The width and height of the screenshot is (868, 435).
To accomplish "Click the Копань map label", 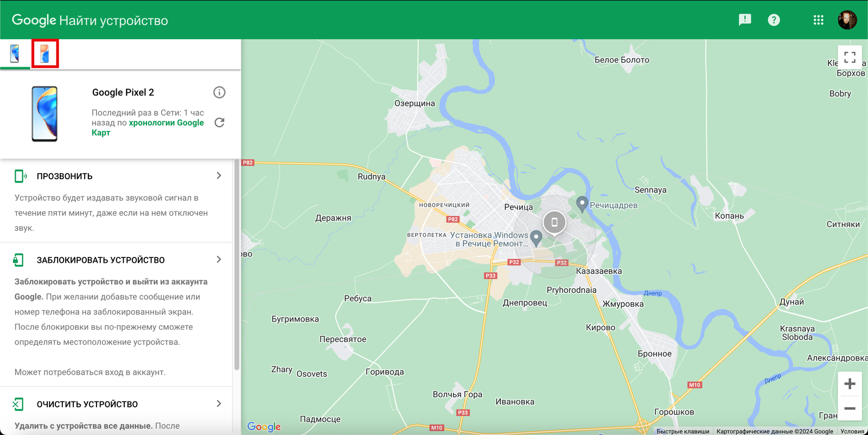I will tap(729, 216).
